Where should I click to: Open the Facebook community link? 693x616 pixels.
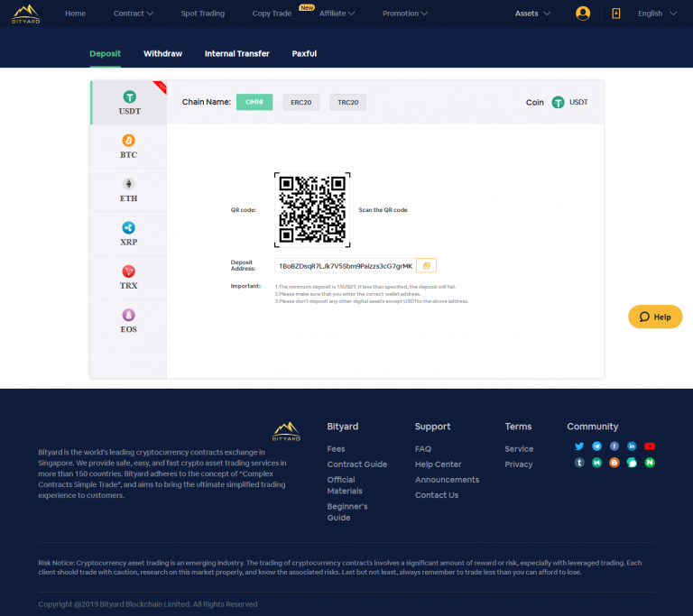(614, 446)
